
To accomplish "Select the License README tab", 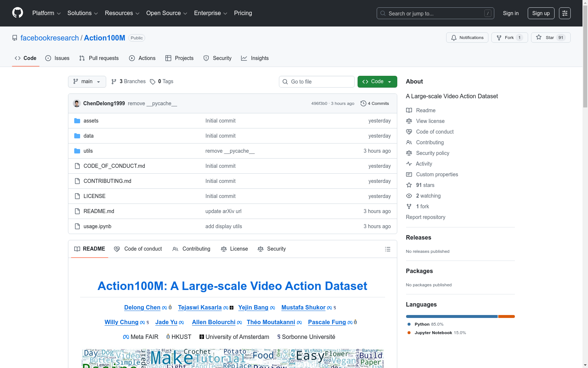I will [234, 249].
